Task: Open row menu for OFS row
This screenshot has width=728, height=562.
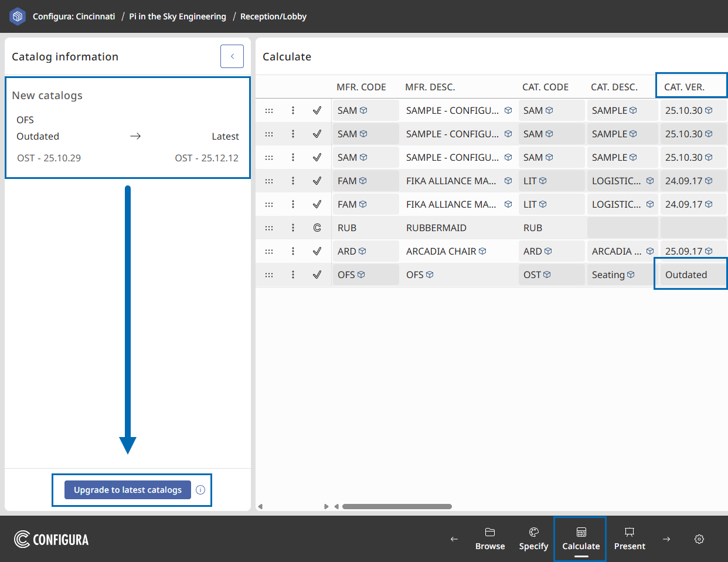Action: point(293,275)
